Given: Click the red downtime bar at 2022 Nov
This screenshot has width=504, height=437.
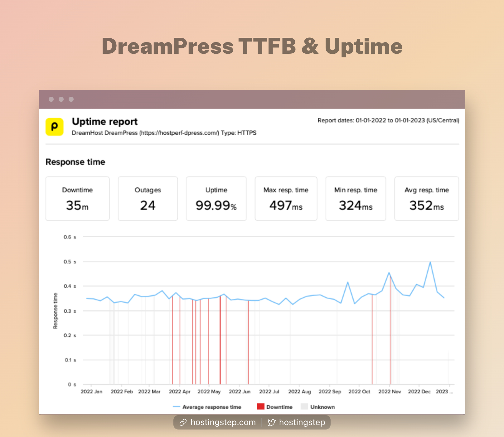Looking at the screenshot, I should point(390,329).
